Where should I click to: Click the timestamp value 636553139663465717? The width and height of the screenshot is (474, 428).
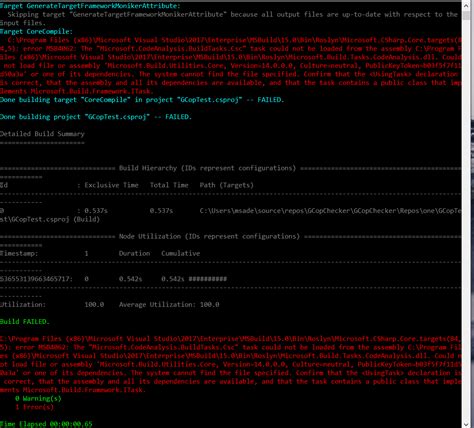click(36, 279)
